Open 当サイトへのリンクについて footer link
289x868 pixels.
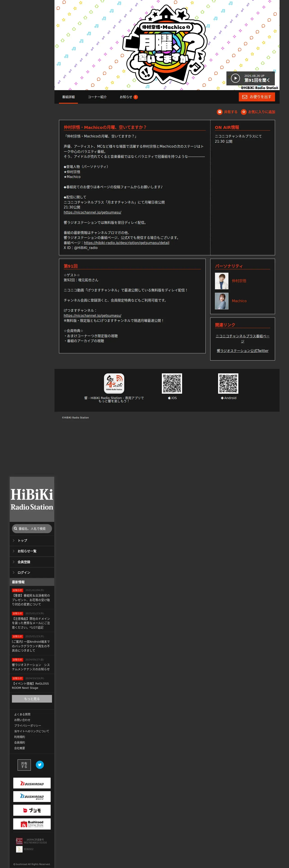point(32,731)
